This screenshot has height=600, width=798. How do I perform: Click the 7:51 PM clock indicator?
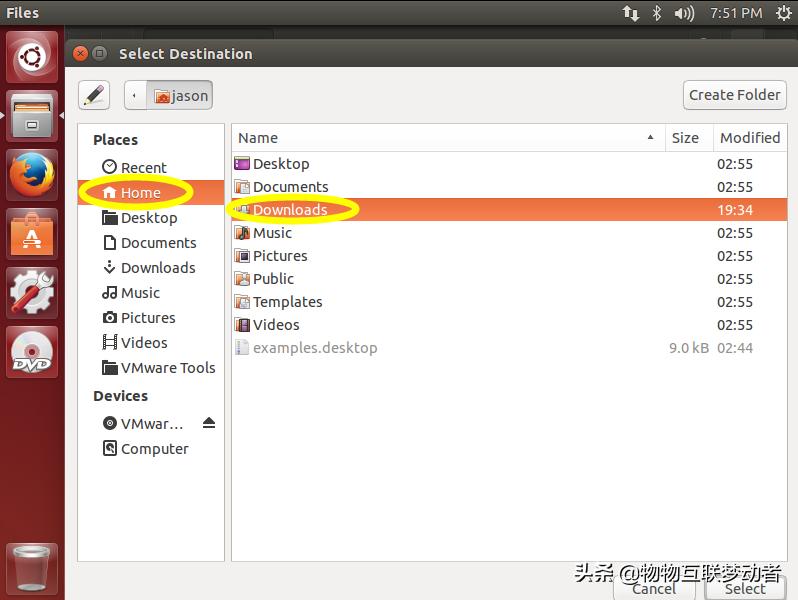[x=736, y=13]
